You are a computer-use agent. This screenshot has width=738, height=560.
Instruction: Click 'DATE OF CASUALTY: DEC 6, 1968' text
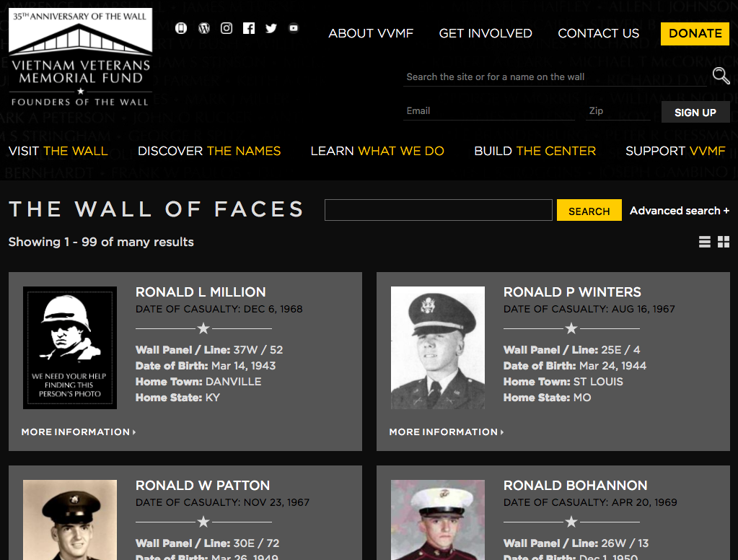219,310
